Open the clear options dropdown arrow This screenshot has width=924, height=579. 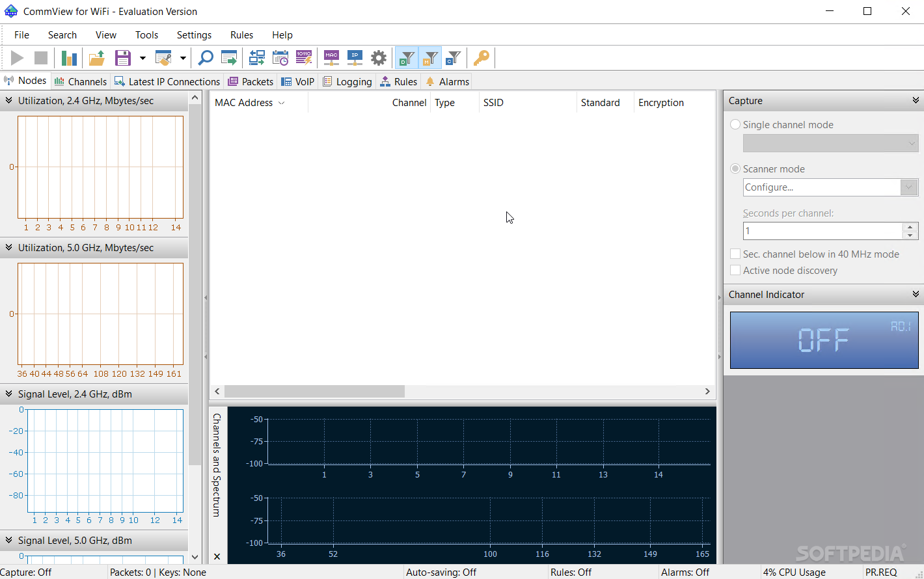(x=183, y=58)
